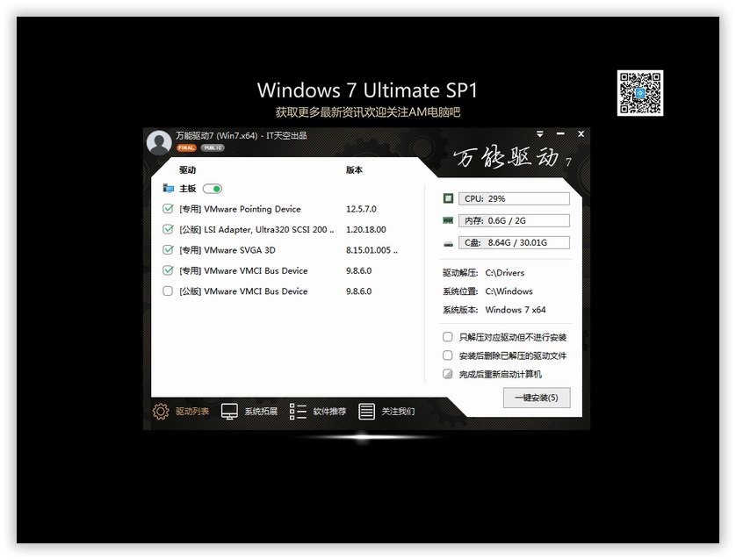Switch to 驱动列表 tab label

pos(192,412)
